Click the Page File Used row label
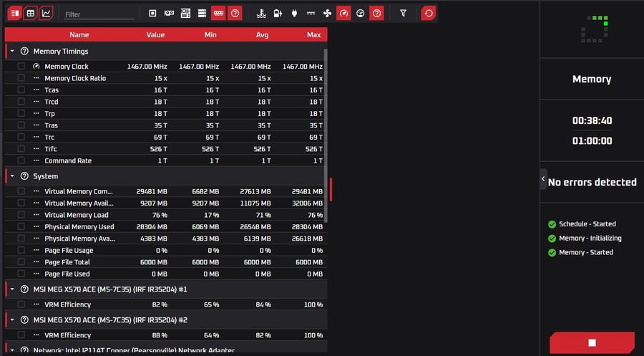Viewport: 644px width, 356px height. pyautogui.click(x=67, y=274)
